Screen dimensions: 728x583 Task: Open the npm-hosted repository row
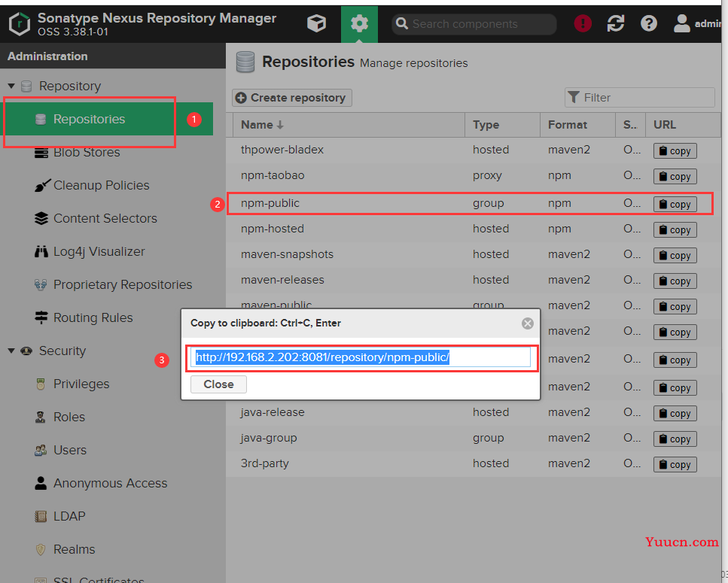point(474,229)
